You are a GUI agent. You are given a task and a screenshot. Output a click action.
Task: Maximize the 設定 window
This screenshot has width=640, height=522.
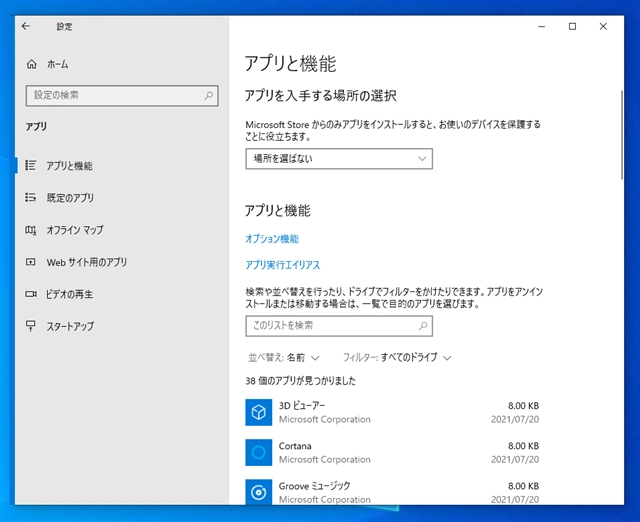click(x=572, y=26)
